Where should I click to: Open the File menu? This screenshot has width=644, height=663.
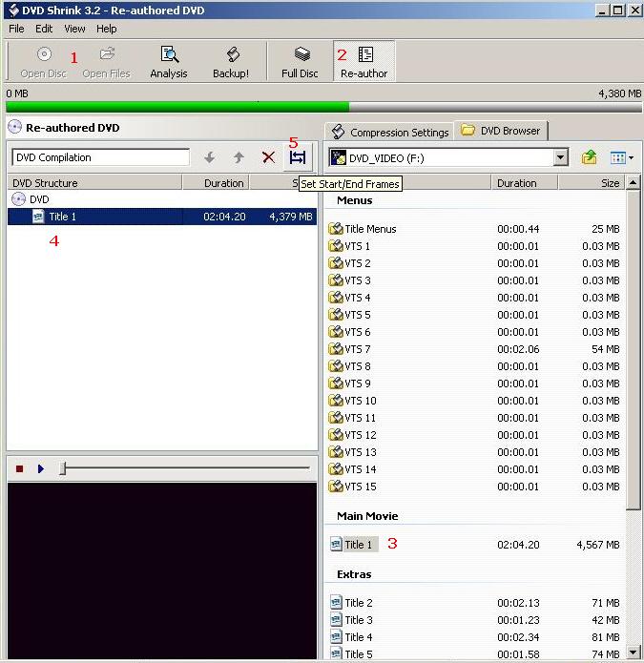pos(16,29)
